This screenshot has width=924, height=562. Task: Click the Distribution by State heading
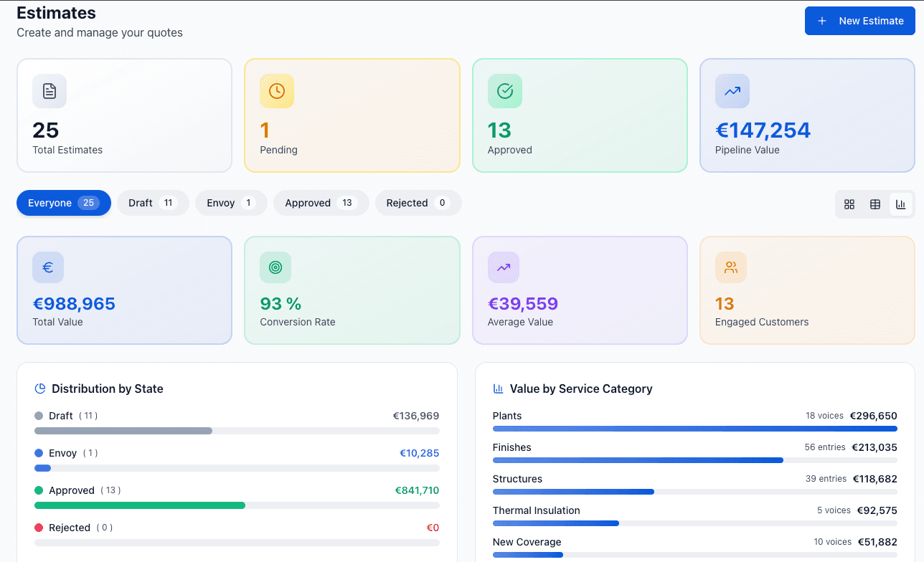pos(108,389)
